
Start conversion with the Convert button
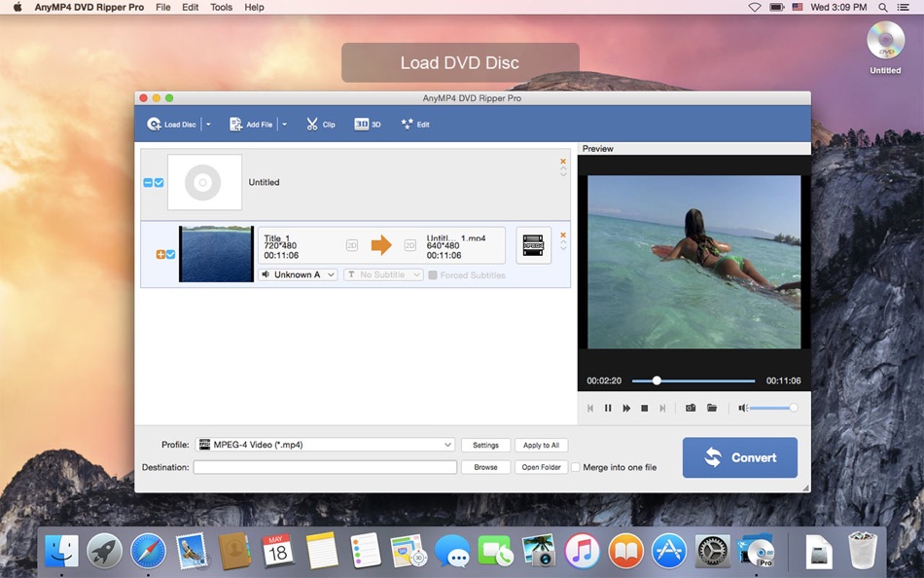pos(739,457)
